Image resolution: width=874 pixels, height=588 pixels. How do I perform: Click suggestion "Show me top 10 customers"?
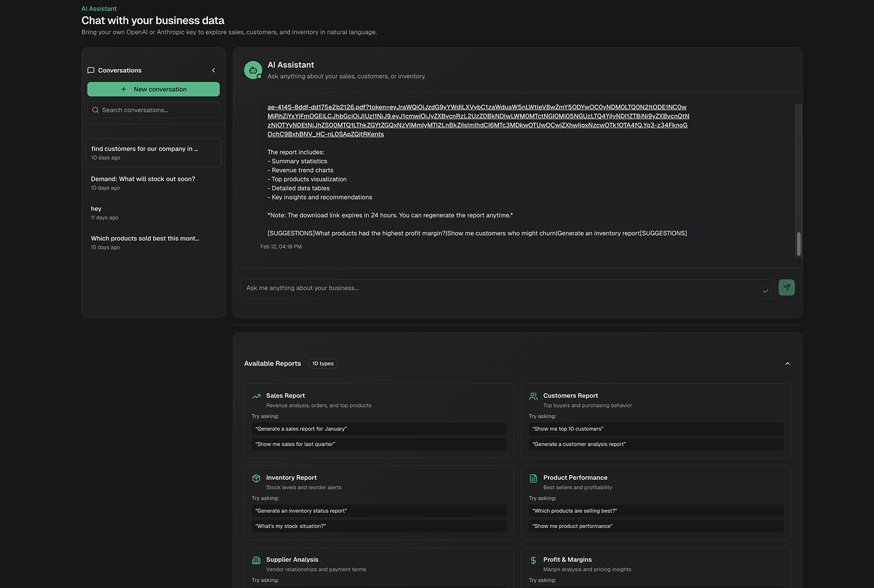pyautogui.click(x=655, y=429)
